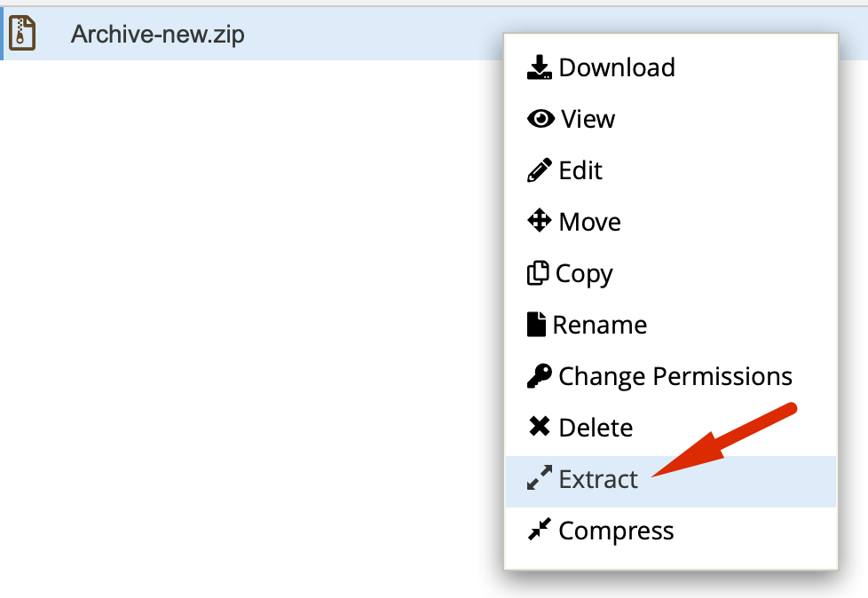The height and width of the screenshot is (598, 868).
Task: Select Copy in the context menu
Action: click(x=584, y=273)
